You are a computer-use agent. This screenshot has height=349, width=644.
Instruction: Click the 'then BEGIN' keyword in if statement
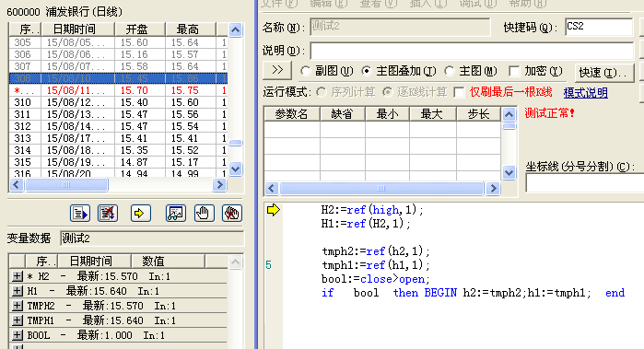[425, 293]
